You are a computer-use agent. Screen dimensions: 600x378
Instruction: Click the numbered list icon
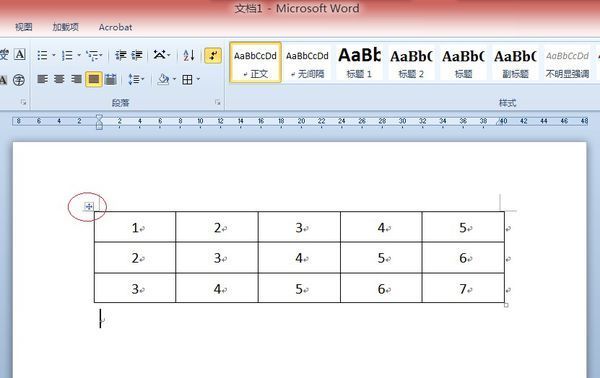(x=67, y=55)
